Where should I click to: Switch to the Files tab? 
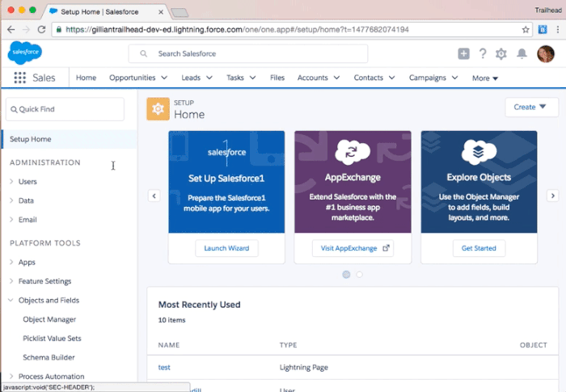coord(277,78)
